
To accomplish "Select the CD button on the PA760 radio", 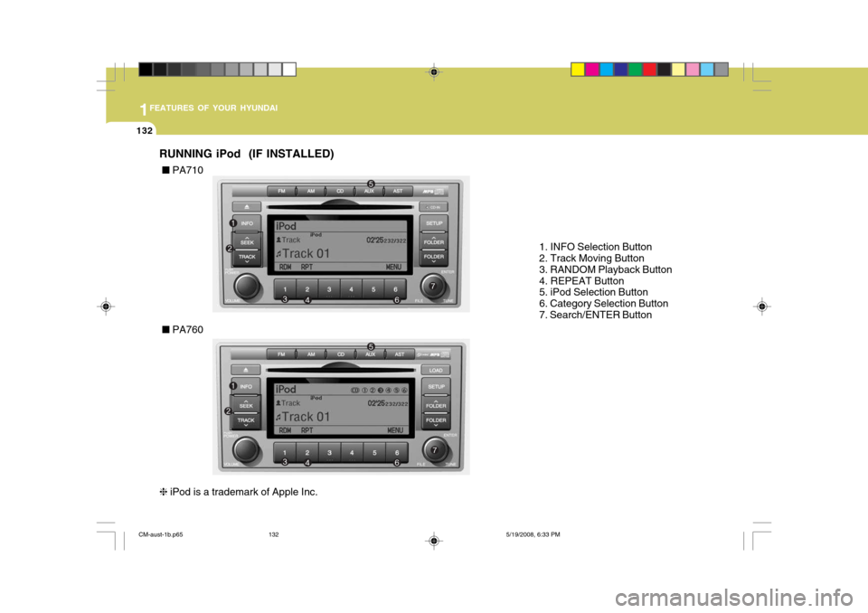I will click(341, 354).
